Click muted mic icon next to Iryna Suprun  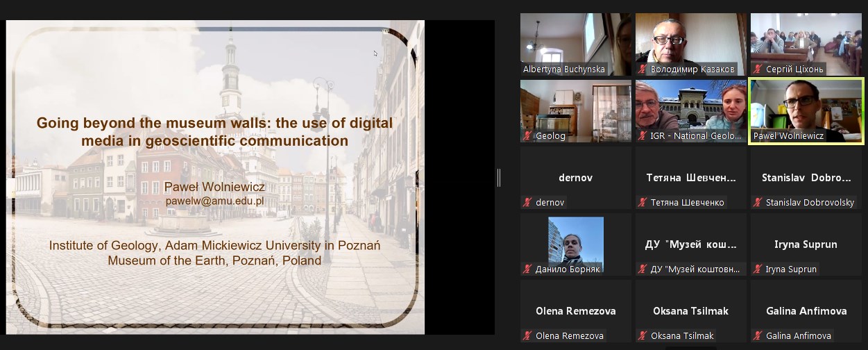(x=758, y=269)
